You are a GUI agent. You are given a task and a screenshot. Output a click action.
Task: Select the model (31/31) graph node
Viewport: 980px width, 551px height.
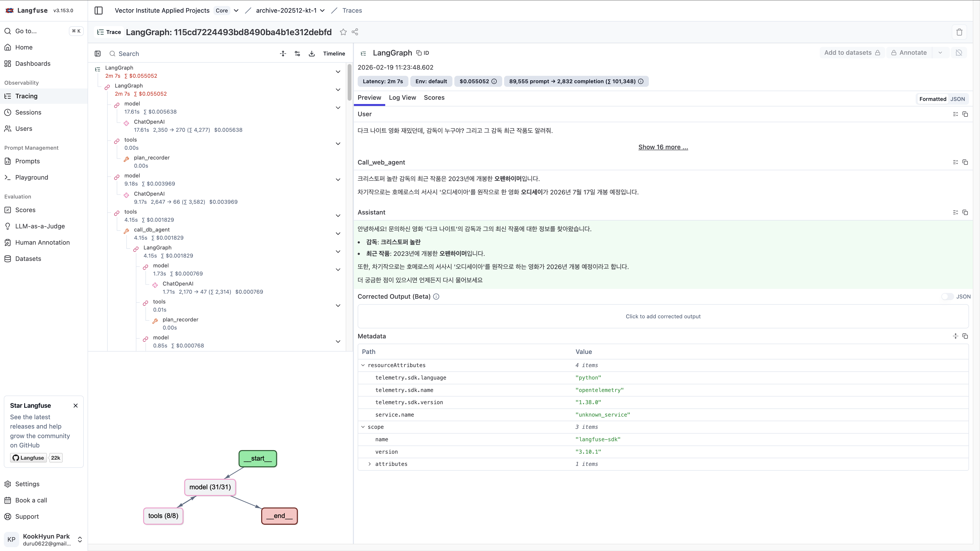pyautogui.click(x=210, y=487)
